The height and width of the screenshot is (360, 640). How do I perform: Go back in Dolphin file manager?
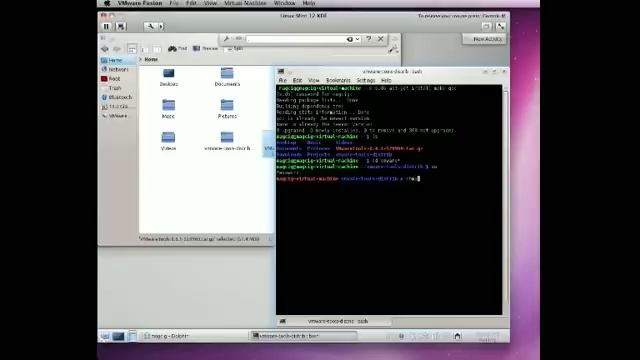click(x=105, y=49)
